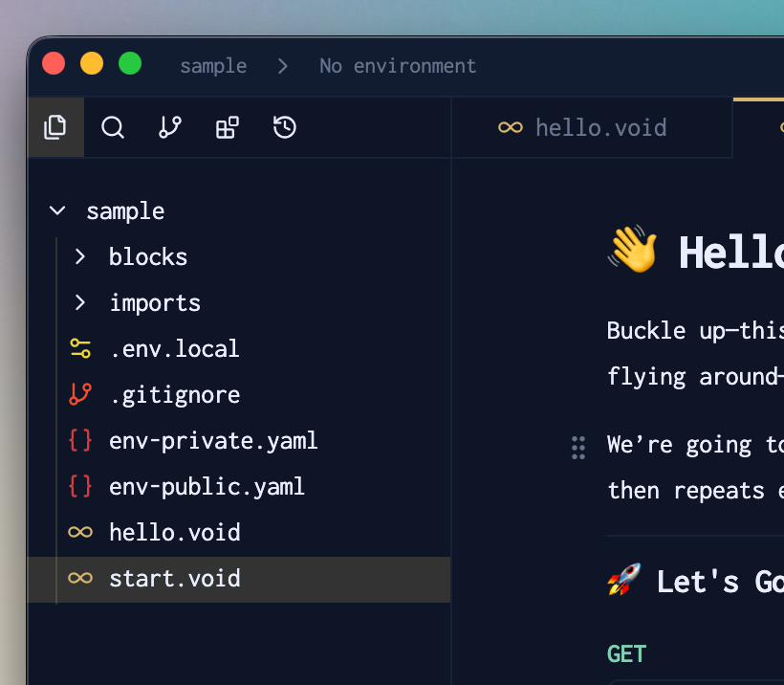The height and width of the screenshot is (685, 784).
Task: Click the GET request method label
Action: [626, 654]
